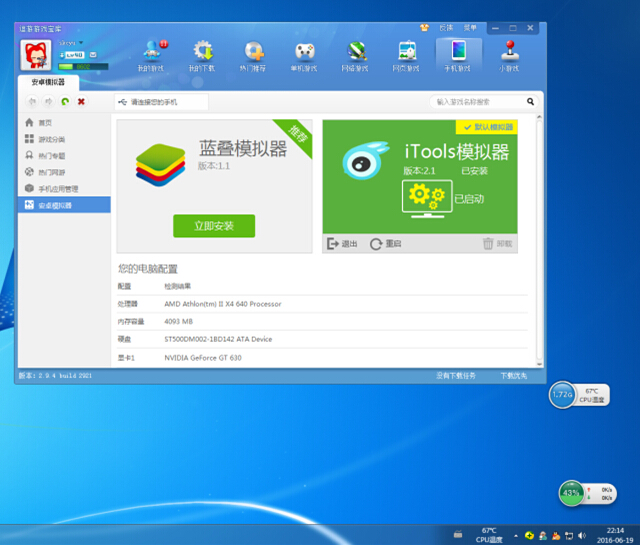
Task: Click 立即安装 for 蓝叠模拟器
Action: point(214,226)
